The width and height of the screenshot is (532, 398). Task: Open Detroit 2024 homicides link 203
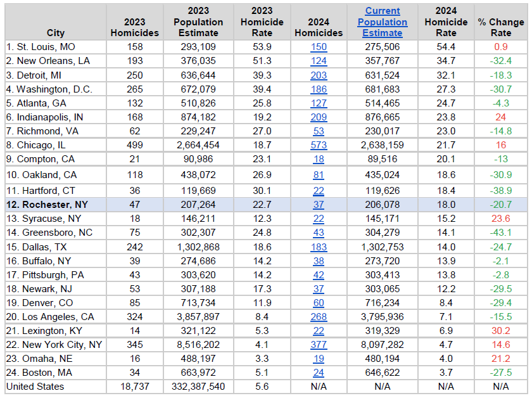(x=319, y=75)
